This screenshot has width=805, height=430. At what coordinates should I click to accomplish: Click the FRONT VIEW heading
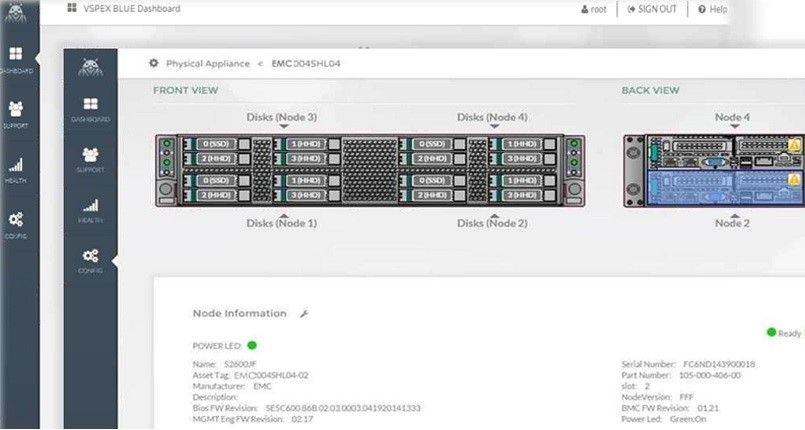tap(185, 90)
